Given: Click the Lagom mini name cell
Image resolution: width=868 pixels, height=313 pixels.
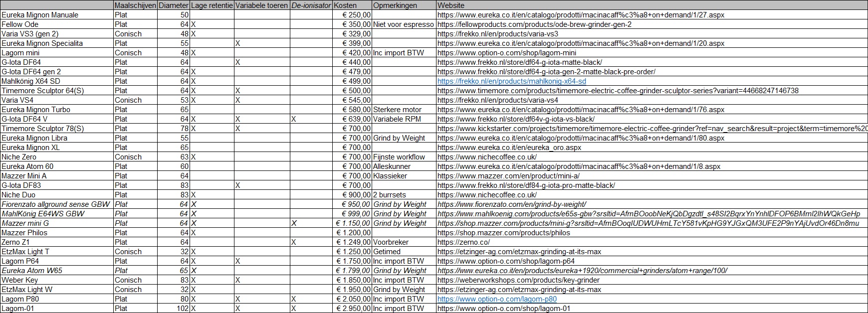Looking at the screenshot, I should pos(57,53).
